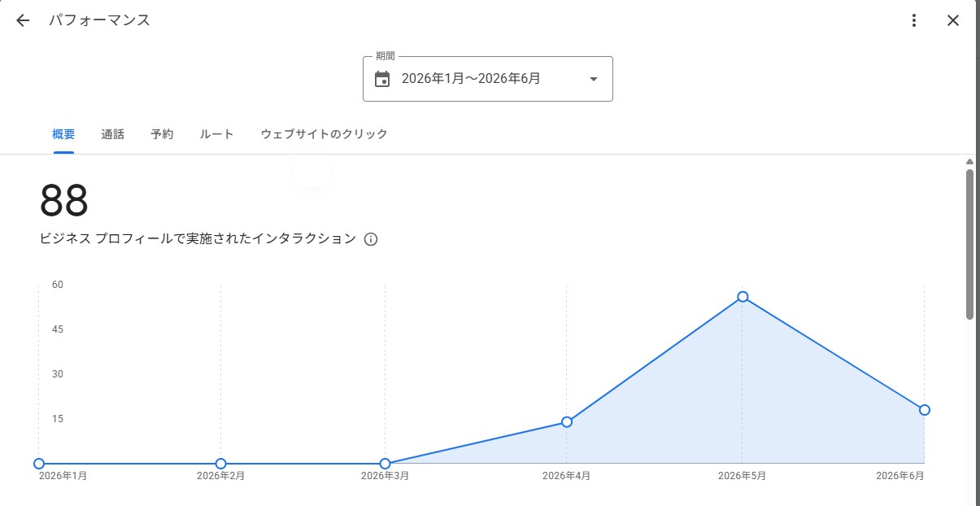Click the y-axis value 45
The height and width of the screenshot is (506, 980).
(x=58, y=329)
